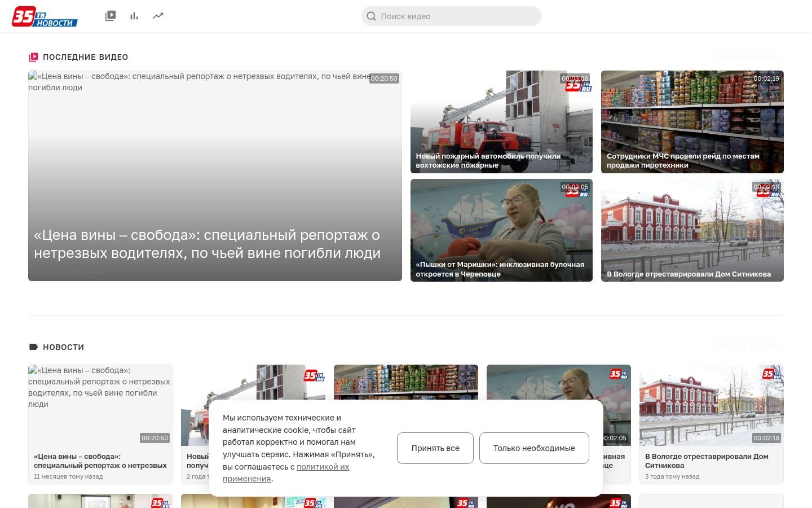This screenshot has height=508, width=812.
Task: Click 3 года тому назад under Дом Ситникова card
Action: (x=672, y=476)
